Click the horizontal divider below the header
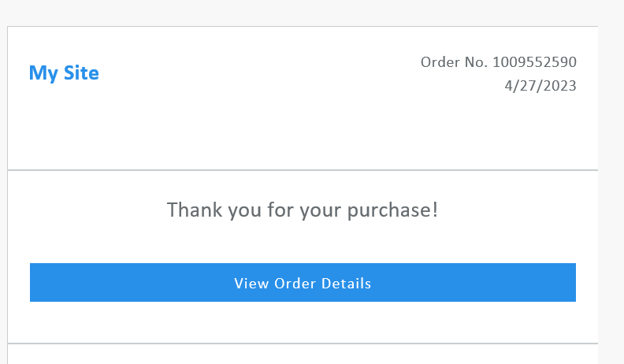Image resolution: width=624 pixels, height=364 pixels. click(303, 170)
